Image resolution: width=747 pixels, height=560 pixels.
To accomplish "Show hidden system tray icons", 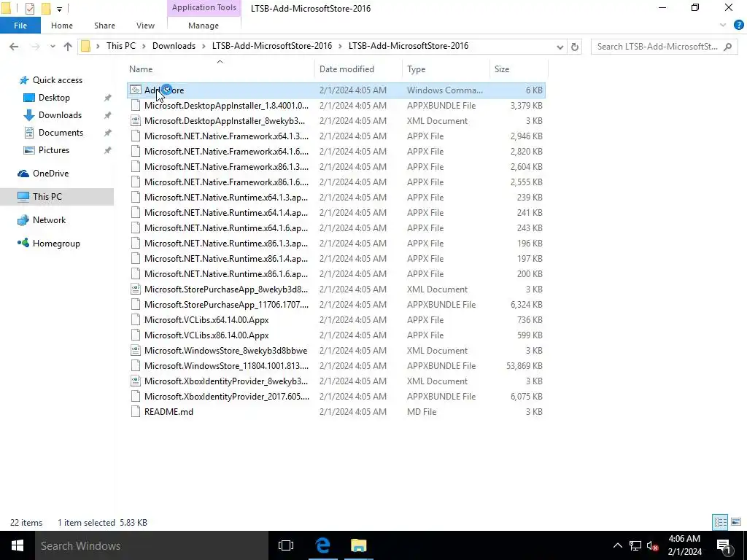I will click(x=617, y=545).
